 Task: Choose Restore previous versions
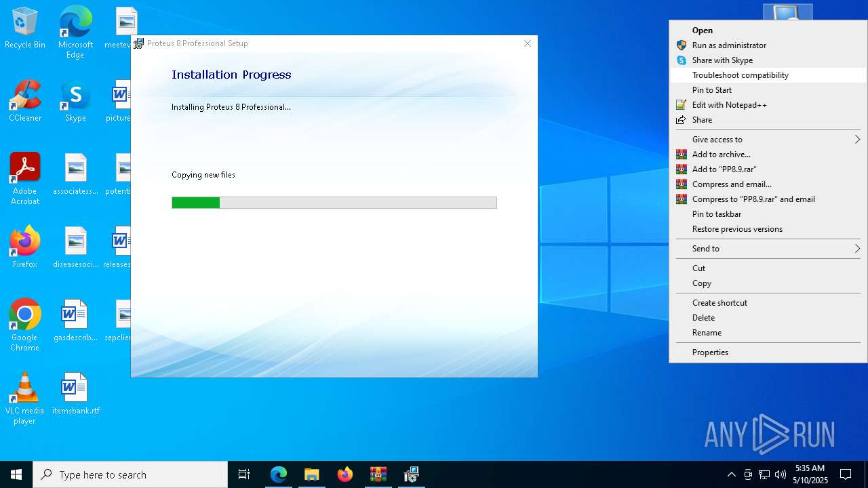(x=768, y=229)
